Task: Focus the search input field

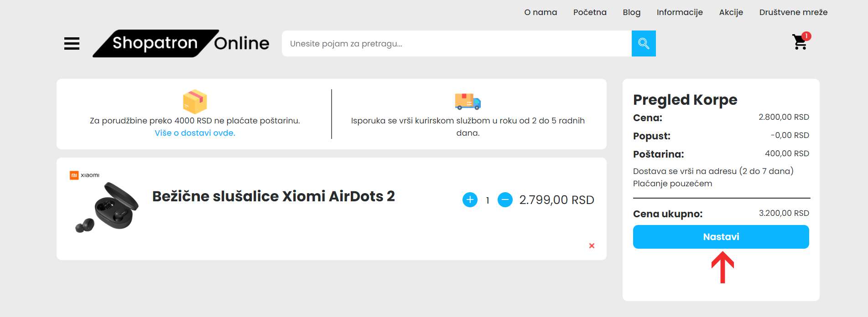Action: coord(456,44)
